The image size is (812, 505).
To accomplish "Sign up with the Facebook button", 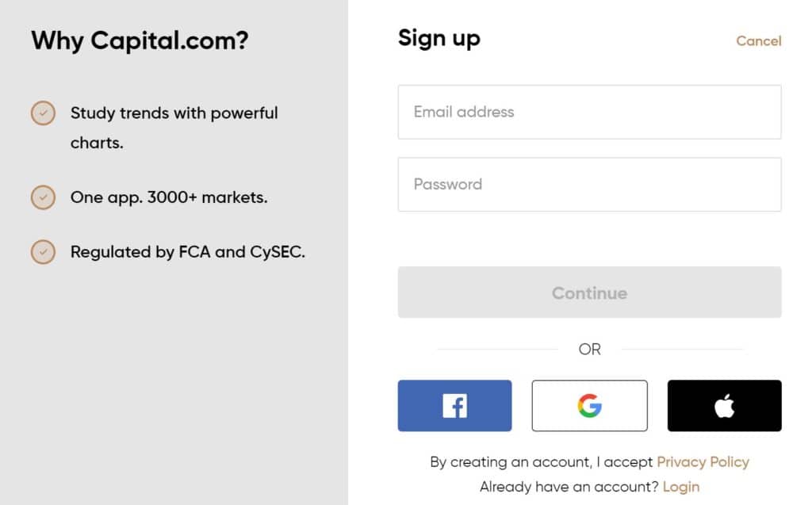I will [454, 406].
